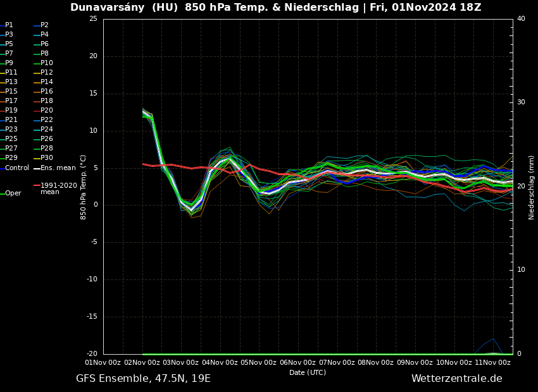Click the Niederschlag (mm) axis title

click(532, 187)
